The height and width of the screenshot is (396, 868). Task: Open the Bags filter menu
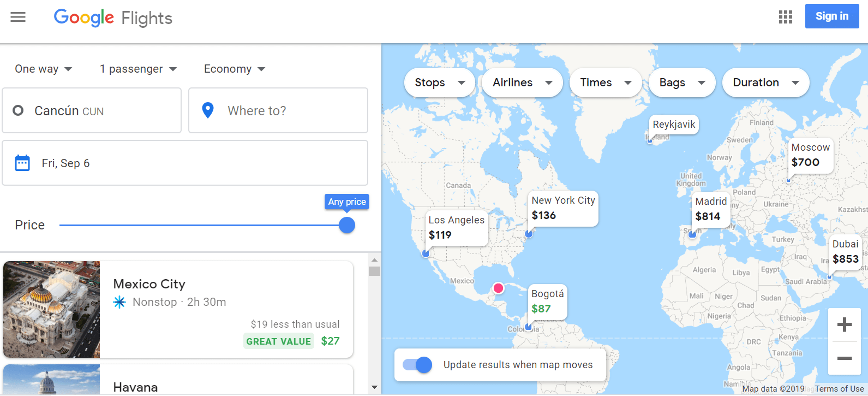pos(681,82)
